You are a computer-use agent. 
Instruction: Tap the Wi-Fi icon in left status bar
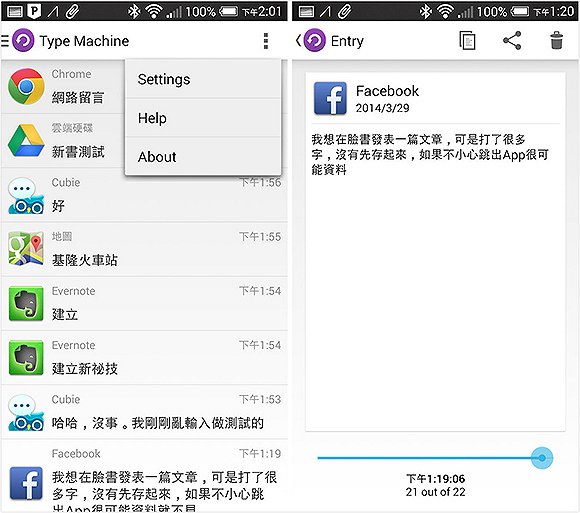[154, 12]
